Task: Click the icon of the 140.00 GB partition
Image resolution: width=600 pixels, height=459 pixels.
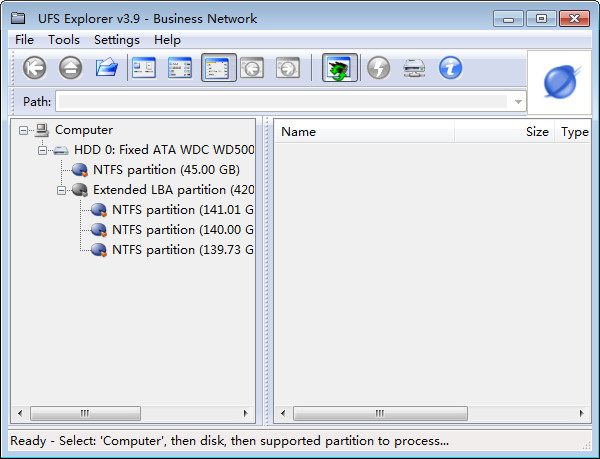Action: coord(99,230)
